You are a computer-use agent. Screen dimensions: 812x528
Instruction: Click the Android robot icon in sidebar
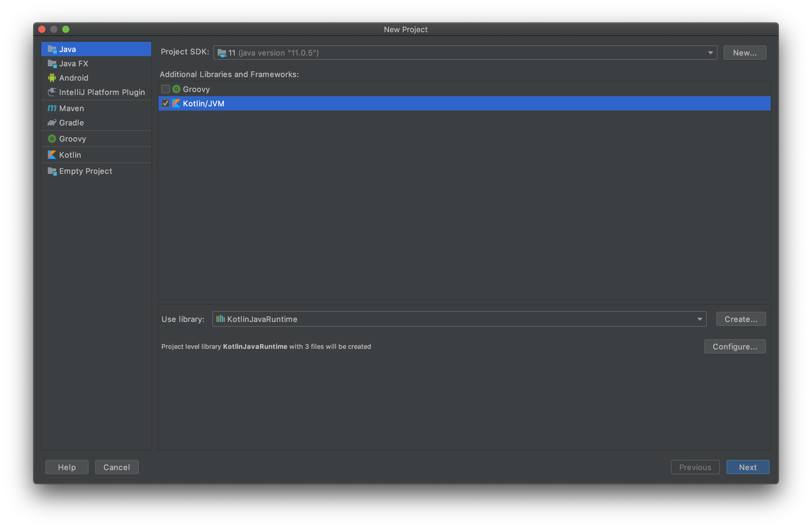52,78
